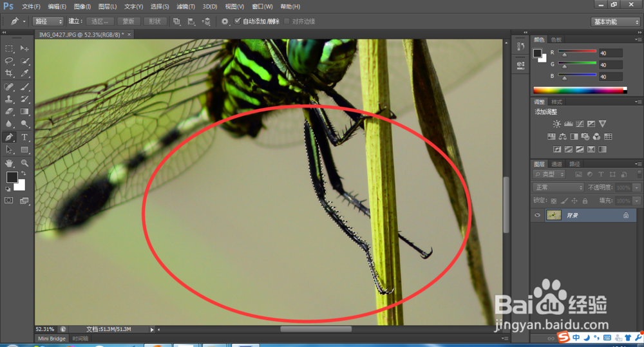Screen dimensions: 644x347
Task: Open path alignment options
Action: point(191,21)
